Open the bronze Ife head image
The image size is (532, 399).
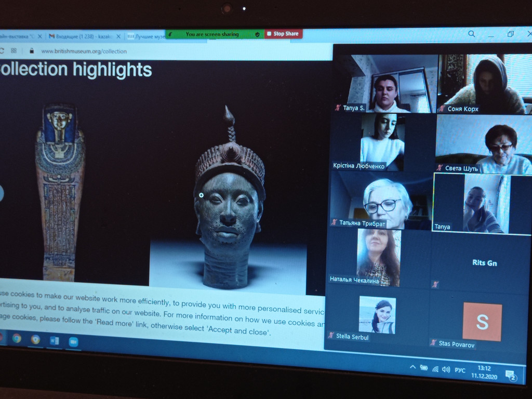[229, 197]
